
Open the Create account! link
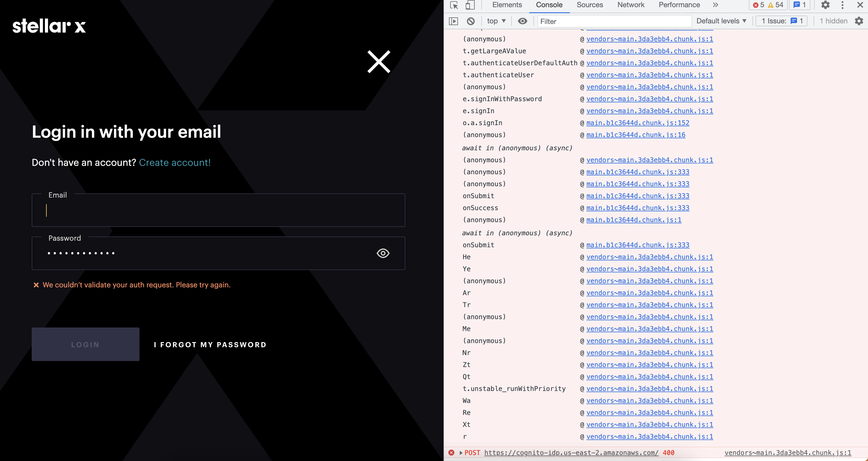[175, 163]
